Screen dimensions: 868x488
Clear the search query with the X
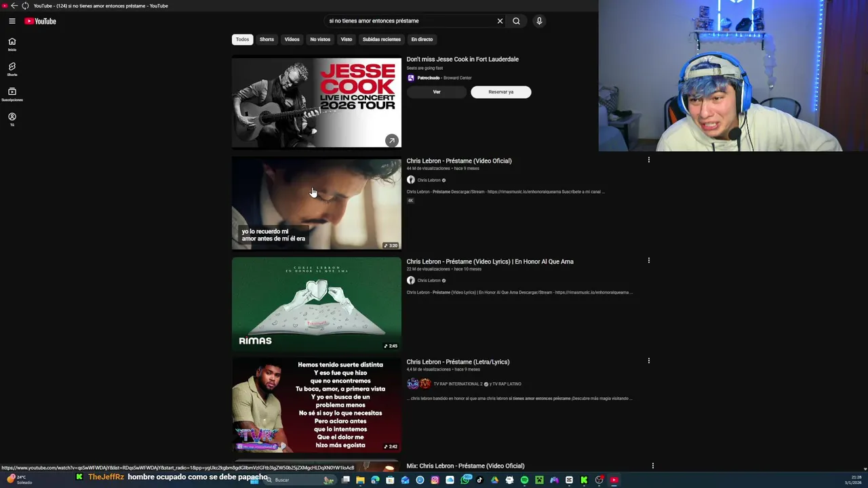(x=500, y=21)
